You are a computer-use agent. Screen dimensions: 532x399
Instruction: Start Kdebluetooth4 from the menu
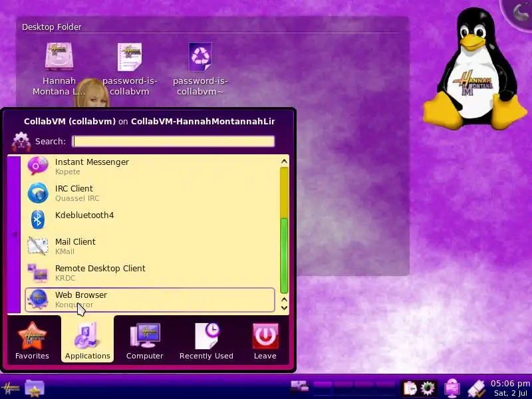click(x=150, y=219)
